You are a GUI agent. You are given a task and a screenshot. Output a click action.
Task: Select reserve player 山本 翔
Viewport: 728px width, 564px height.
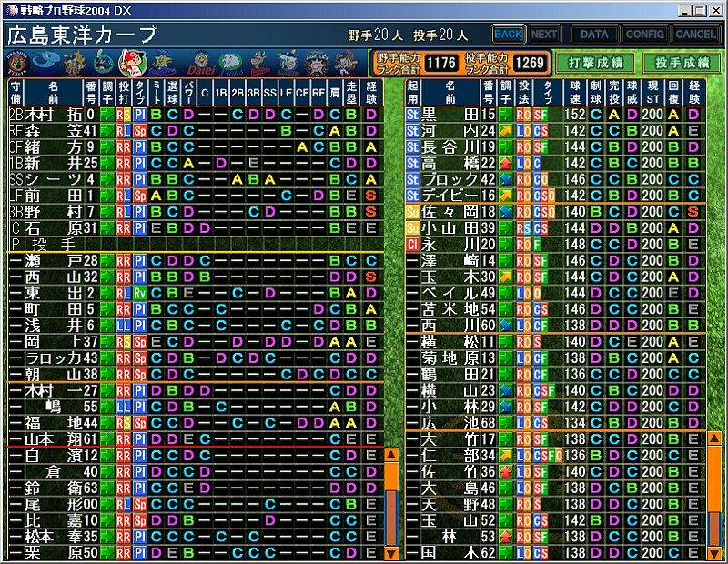(196, 439)
